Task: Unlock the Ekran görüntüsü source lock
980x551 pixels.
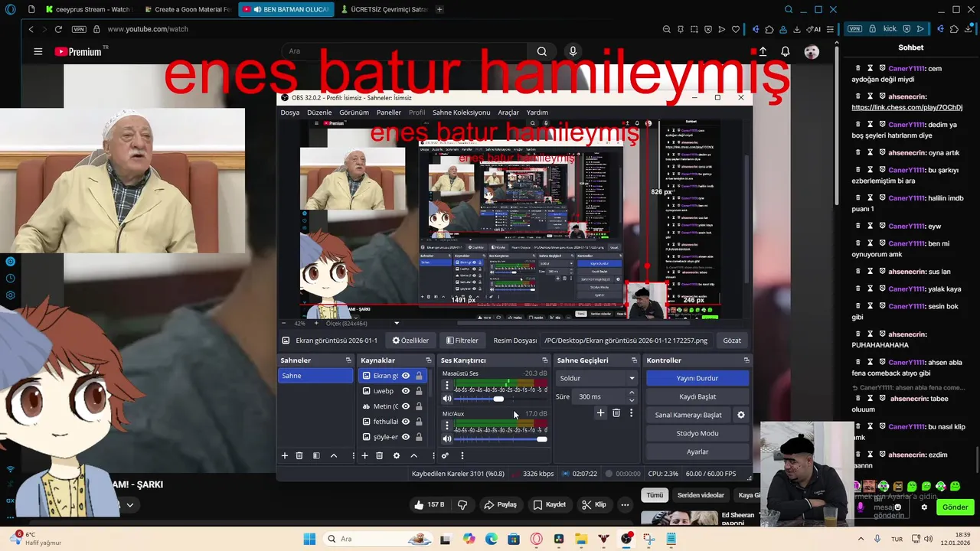Action: coord(419,376)
